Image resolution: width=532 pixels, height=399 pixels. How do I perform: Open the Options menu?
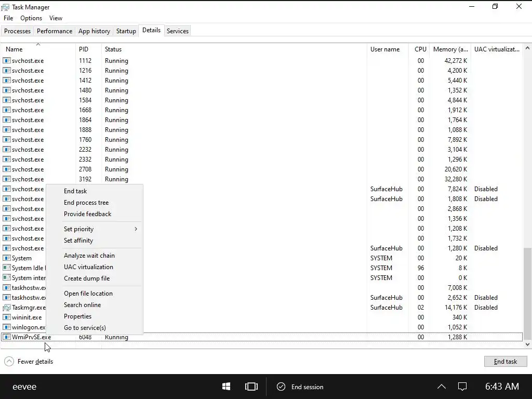tap(31, 18)
